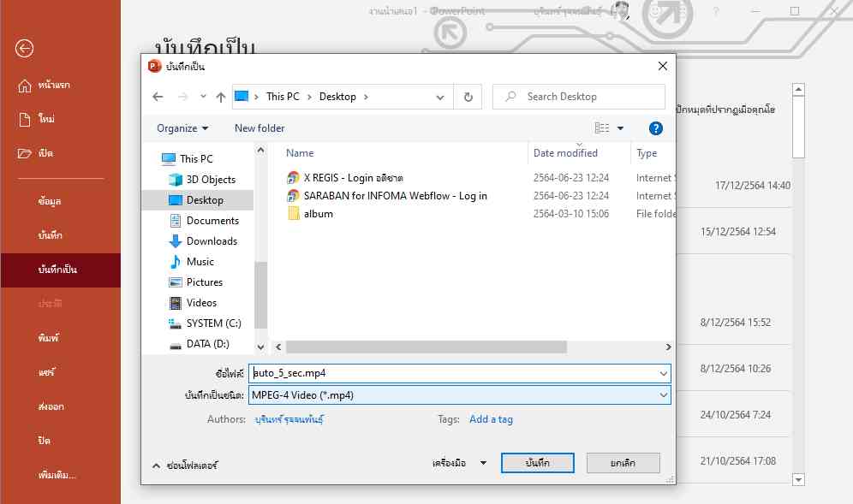Expand the Organize dropdown menu
Screen dimensions: 853x504
pyautogui.click(x=182, y=128)
